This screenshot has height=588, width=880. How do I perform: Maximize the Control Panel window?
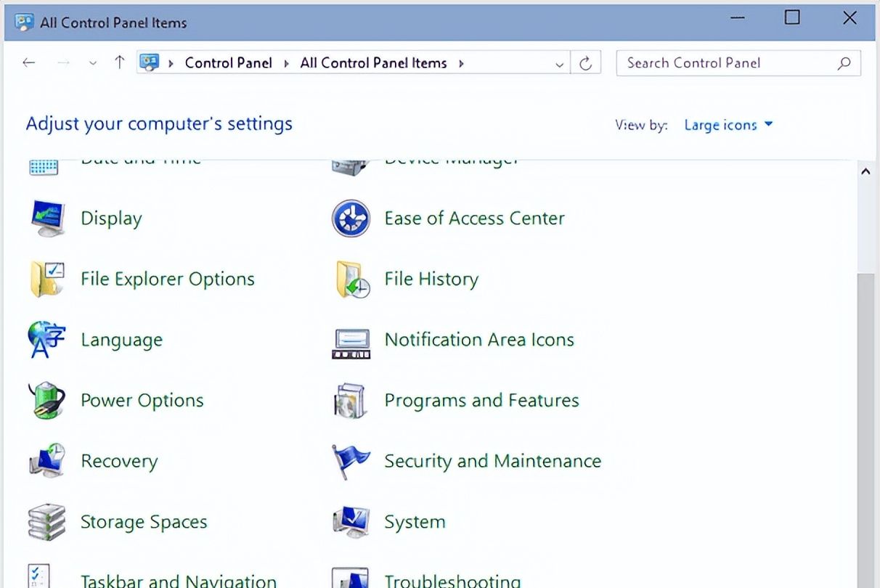[792, 17]
